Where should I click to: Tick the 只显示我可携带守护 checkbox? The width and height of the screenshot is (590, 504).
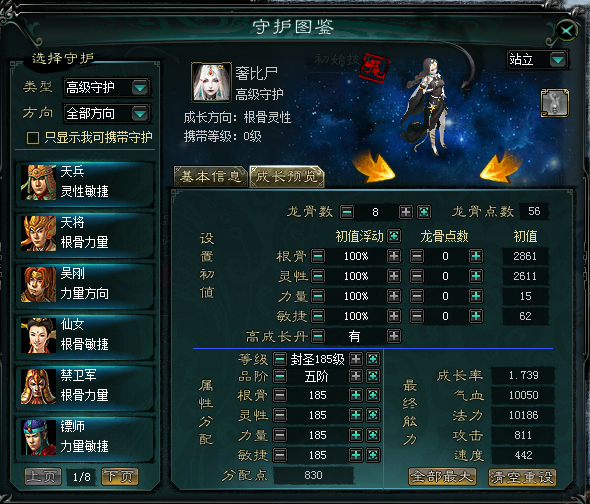click(33, 138)
